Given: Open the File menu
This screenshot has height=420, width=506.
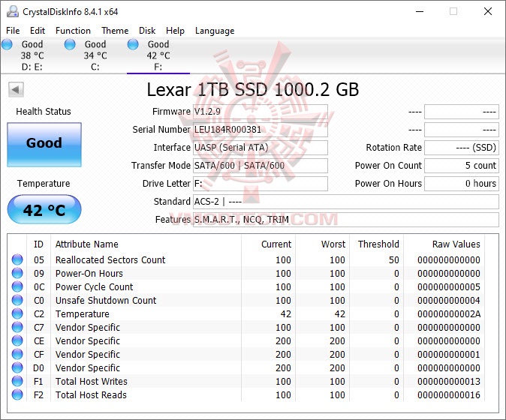Looking at the screenshot, I should (13, 31).
